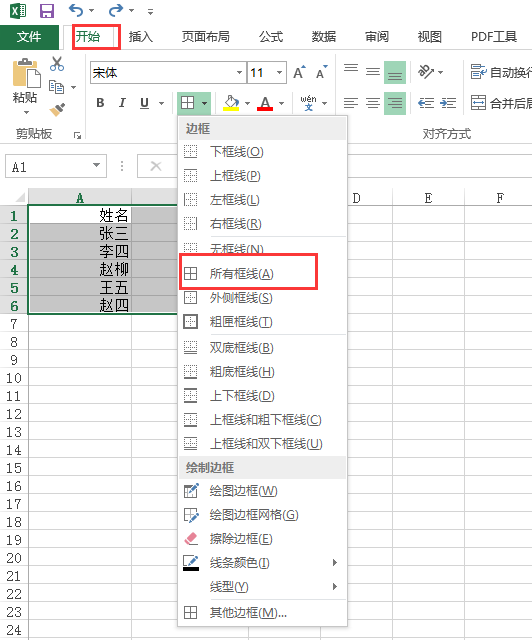
Task: Toggle Italic formatting
Action: pos(122,103)
